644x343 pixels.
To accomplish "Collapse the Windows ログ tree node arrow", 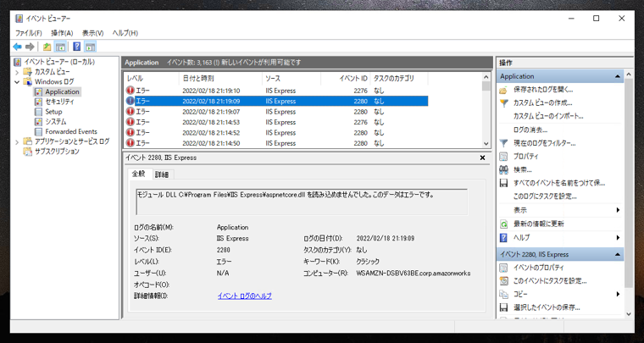I will (17, 82).
